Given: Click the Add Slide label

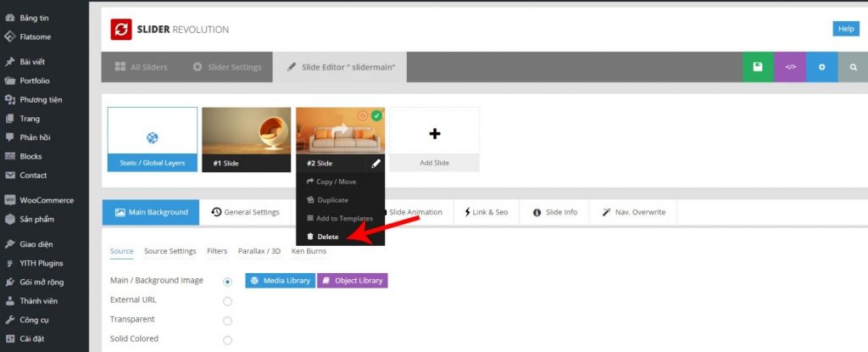Looking at the screenshot, I should pyautogui.click(x=435, y=163).
